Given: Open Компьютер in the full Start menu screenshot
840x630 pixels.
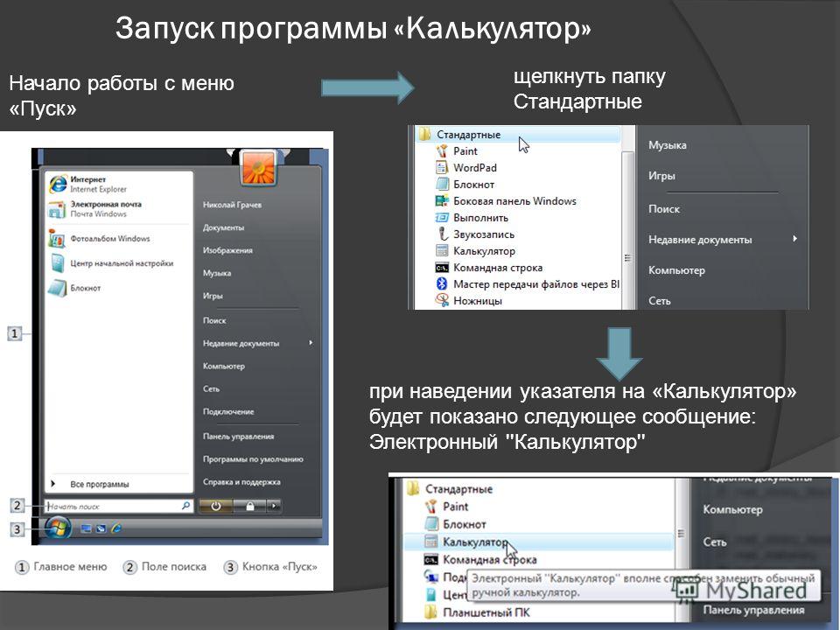Looking at the screenshot, I should click(x=223, y=366).
